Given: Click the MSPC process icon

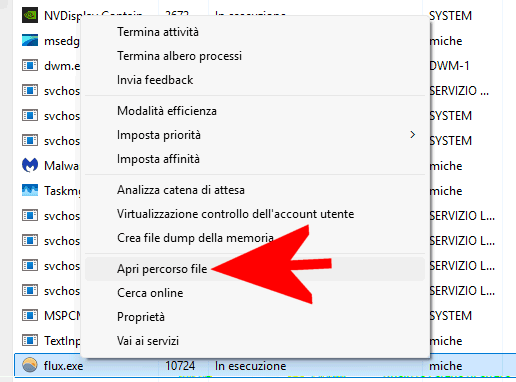Looking at the screenshot, I should 30,315.
